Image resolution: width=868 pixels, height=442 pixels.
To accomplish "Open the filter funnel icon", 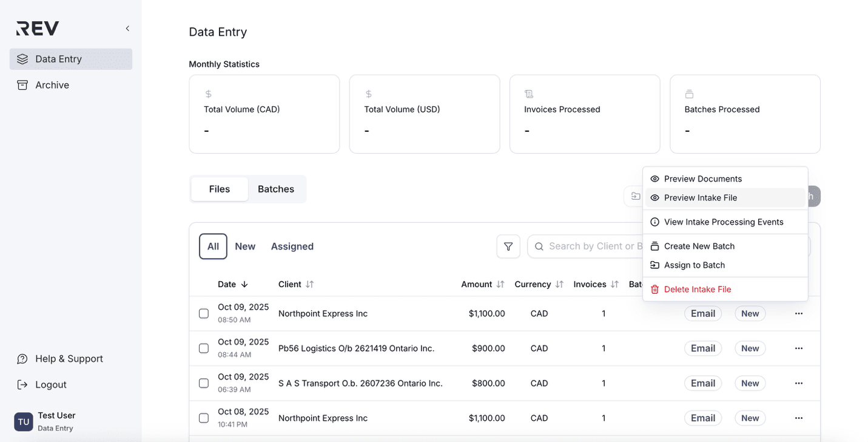I will pos(508,246).
